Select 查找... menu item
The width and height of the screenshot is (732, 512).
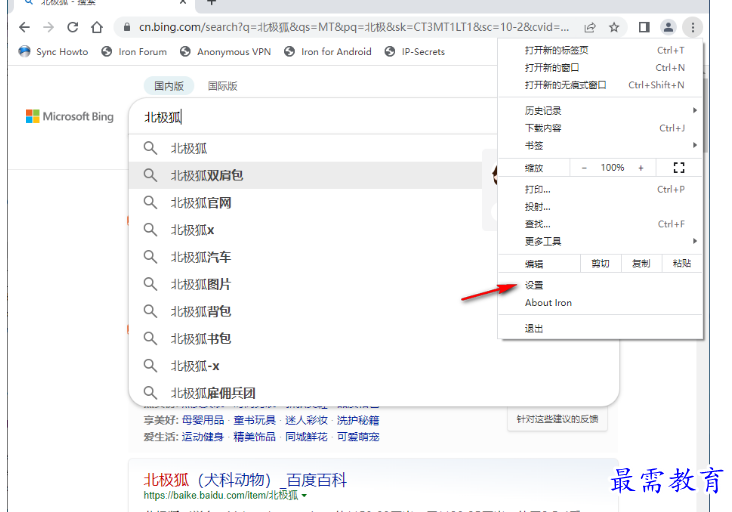click(x=600, y=224)
